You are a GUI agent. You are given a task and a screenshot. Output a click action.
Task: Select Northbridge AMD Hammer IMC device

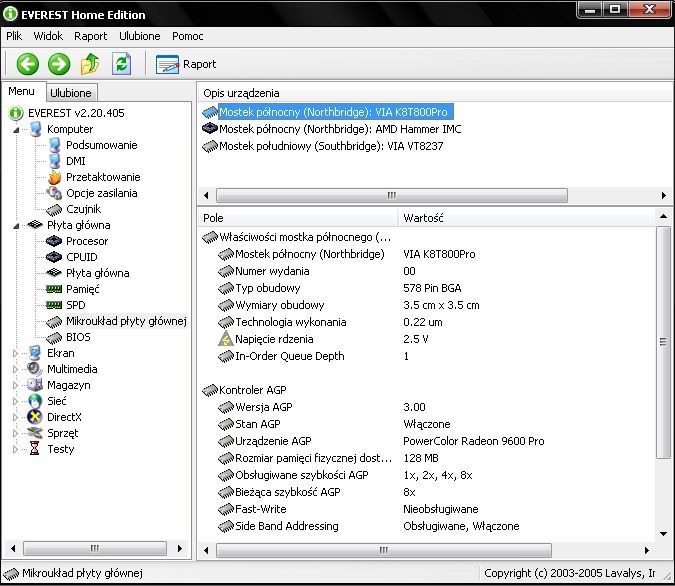coord(340,129)
